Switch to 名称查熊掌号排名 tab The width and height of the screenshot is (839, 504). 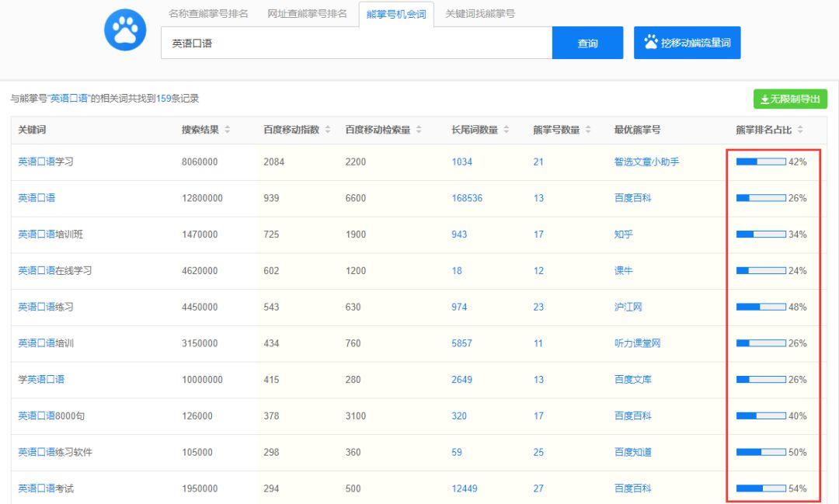[208, 14]
